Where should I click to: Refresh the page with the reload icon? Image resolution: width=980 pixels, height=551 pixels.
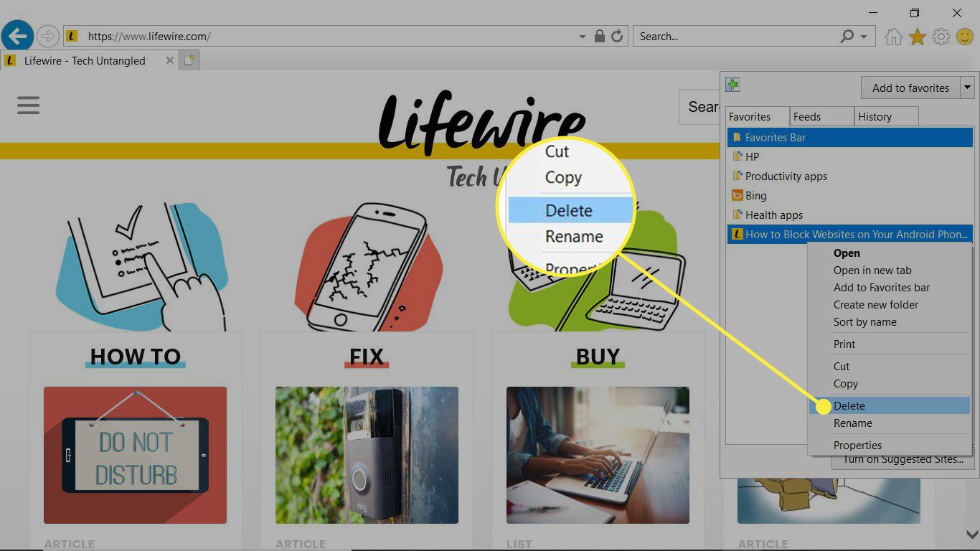617,36
